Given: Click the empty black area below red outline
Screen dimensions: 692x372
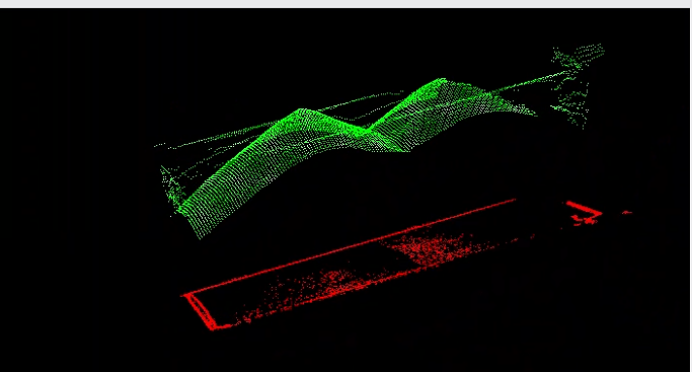Looking at the screenshot, I should point(397,340).
